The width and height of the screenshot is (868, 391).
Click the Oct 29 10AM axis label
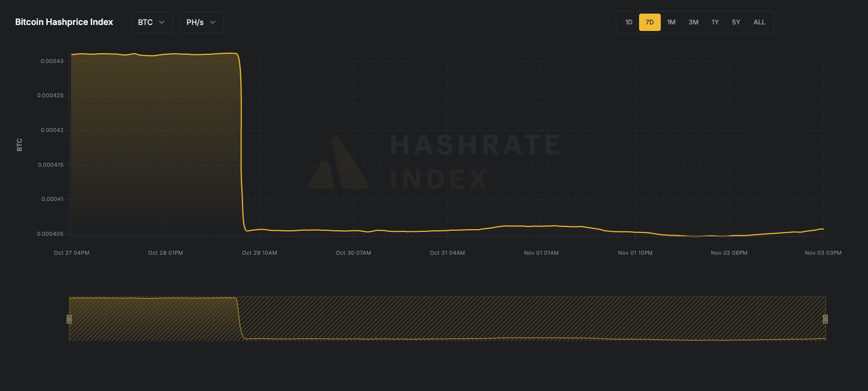(x=259, y=253)
